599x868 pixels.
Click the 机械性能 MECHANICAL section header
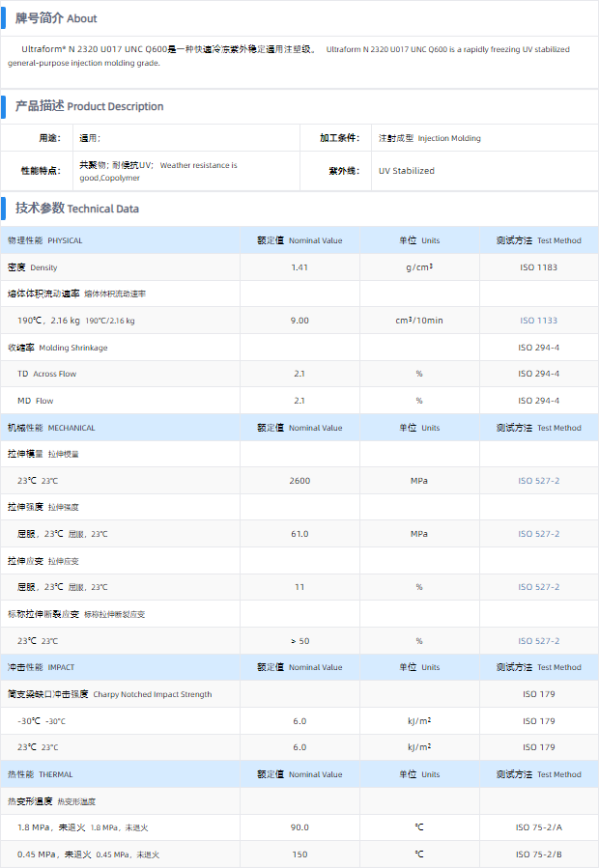(x=51, y=428)
